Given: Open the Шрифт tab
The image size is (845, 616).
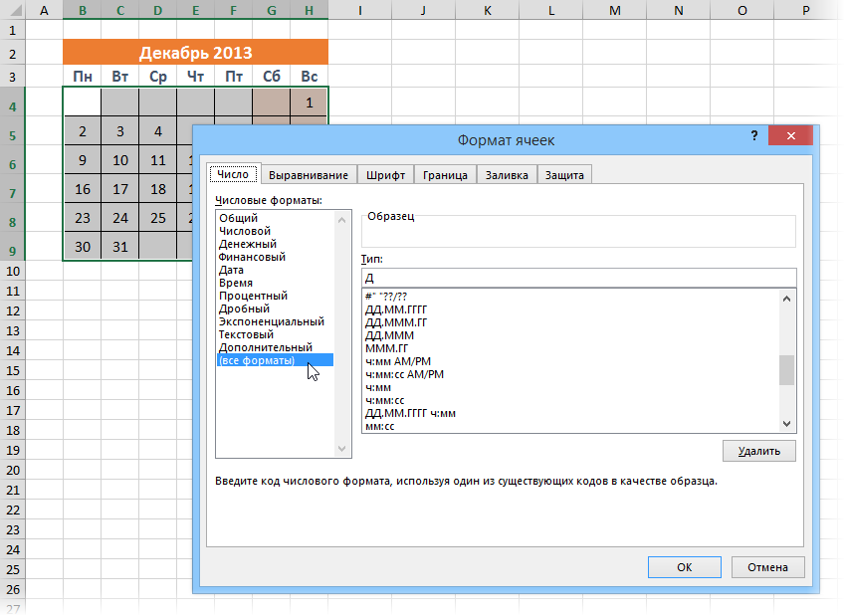Looking at the screenshot, I should click(385, 175).
